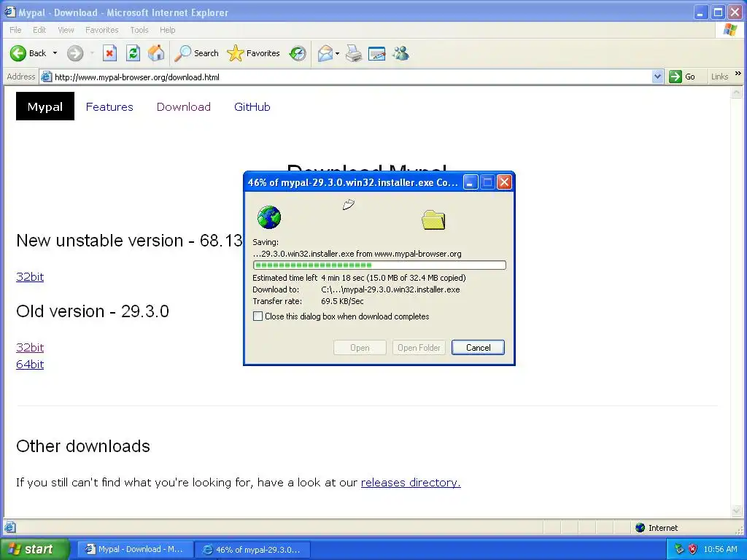747x560 pixels.
Task: Click the 64bit download link
Action: coord(30,365)
